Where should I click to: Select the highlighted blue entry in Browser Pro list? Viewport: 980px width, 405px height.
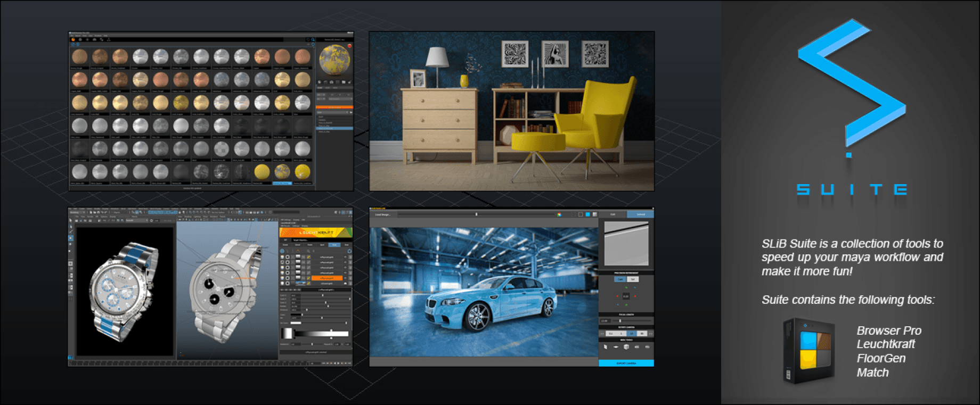[334, 128]
